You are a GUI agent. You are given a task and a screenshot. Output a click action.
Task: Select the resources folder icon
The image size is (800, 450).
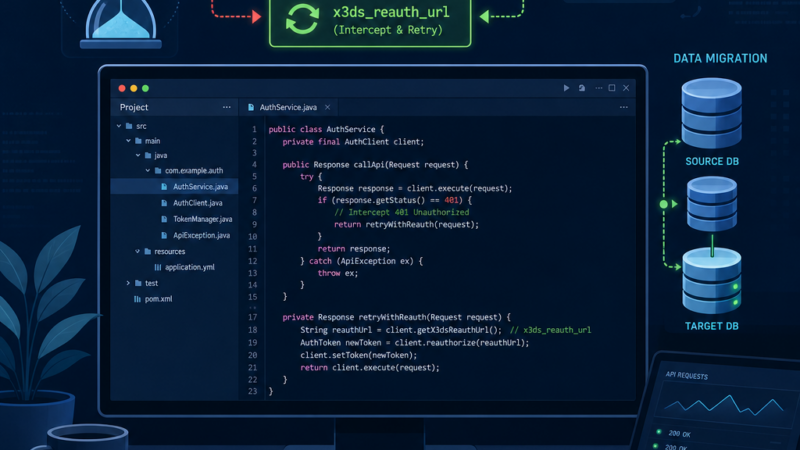coord(147,251)
